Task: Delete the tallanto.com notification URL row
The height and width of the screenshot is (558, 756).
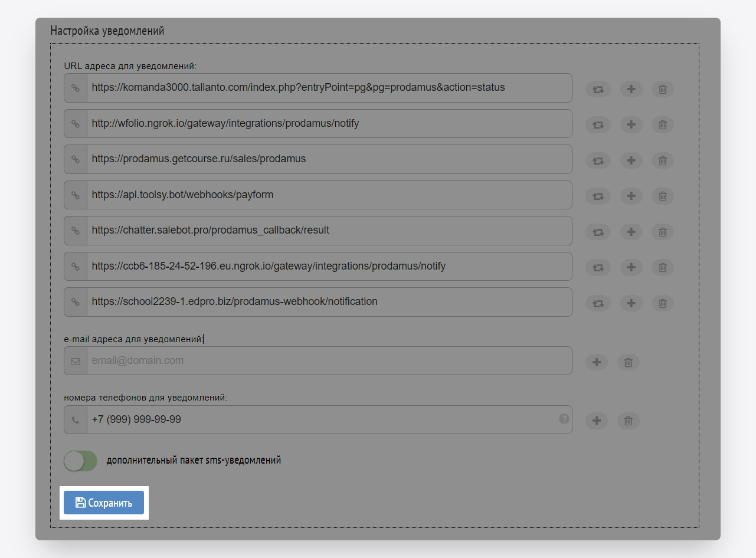Action: (x=663, y=90)
